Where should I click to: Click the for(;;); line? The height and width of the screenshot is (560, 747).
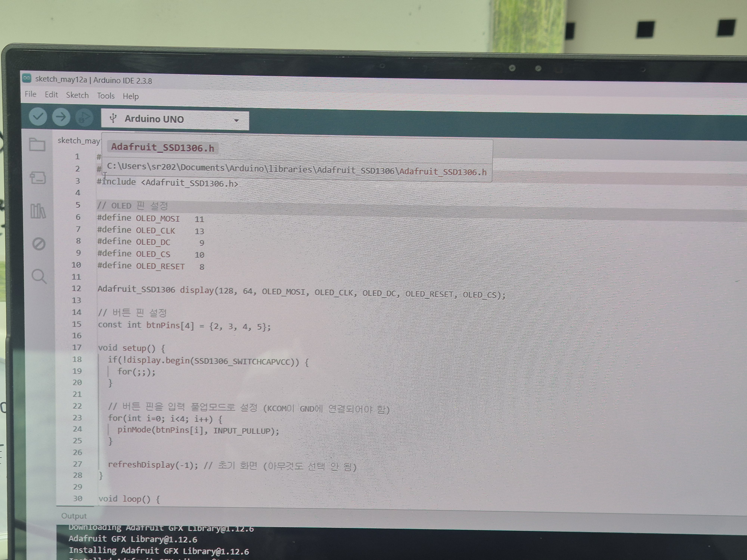coord(137,372)
